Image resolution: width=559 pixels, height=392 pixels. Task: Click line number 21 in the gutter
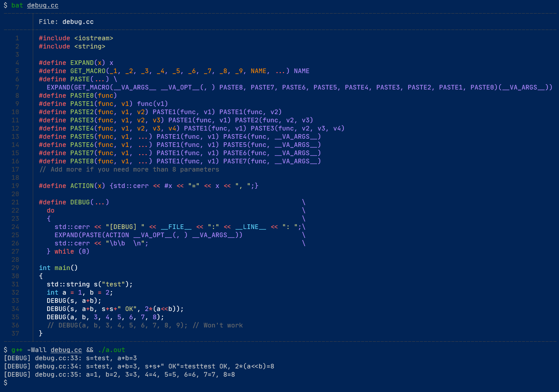[15, 202]
